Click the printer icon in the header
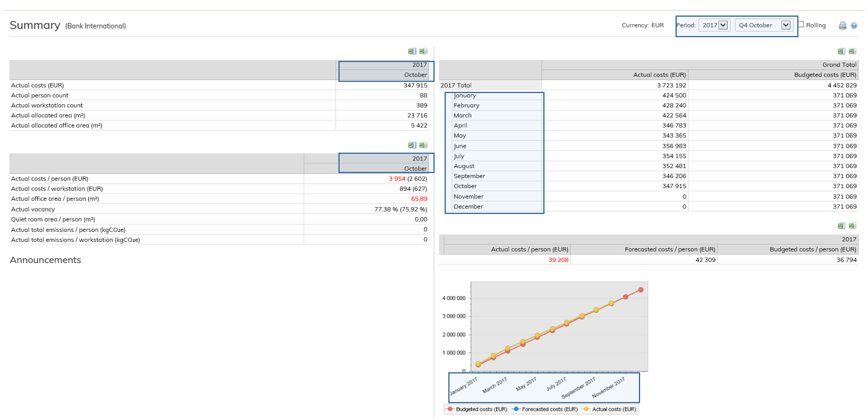Image resolution: width=868 pixels, height=420 pixels. pos(843,25)
